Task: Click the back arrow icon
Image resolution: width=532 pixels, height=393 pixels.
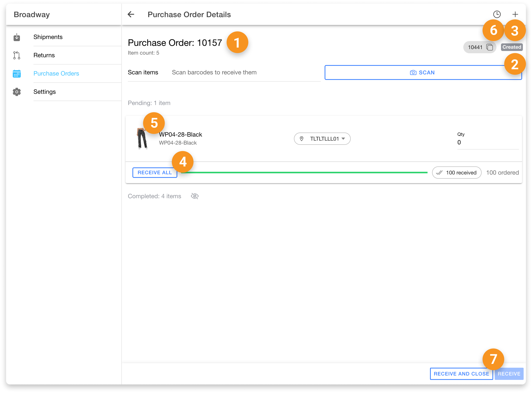Action: pos(131,14)
